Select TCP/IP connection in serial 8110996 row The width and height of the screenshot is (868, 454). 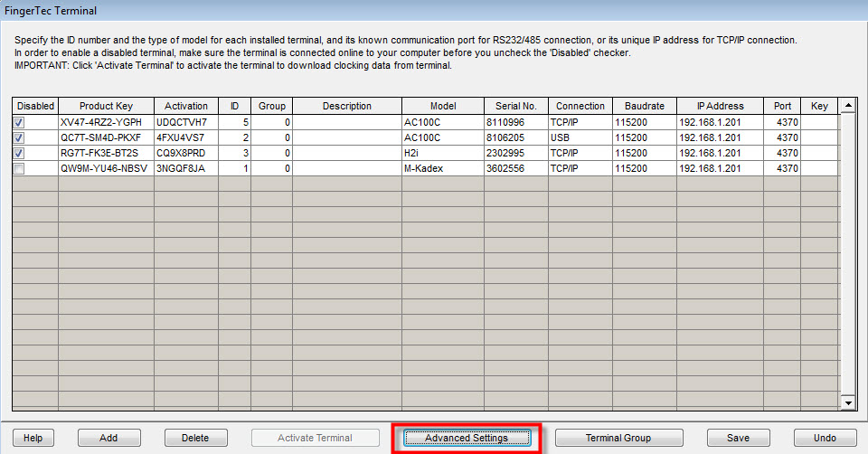point(580,122)
